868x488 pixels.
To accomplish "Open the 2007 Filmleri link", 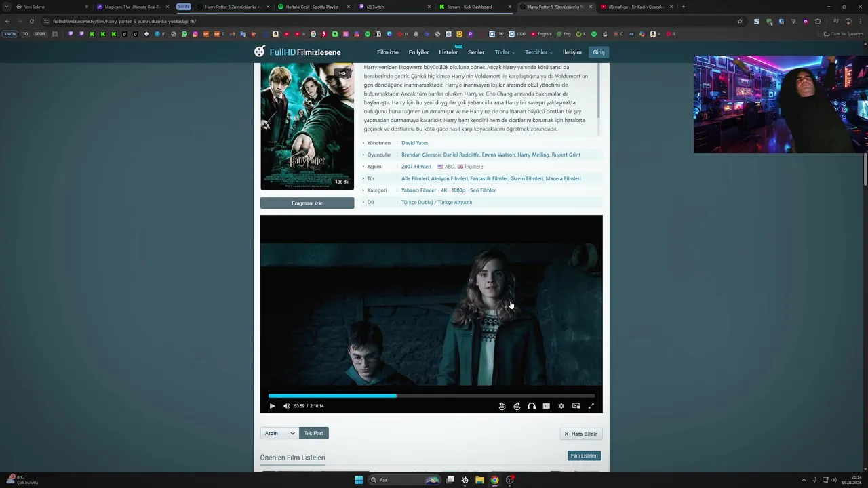I will [416, 167].
